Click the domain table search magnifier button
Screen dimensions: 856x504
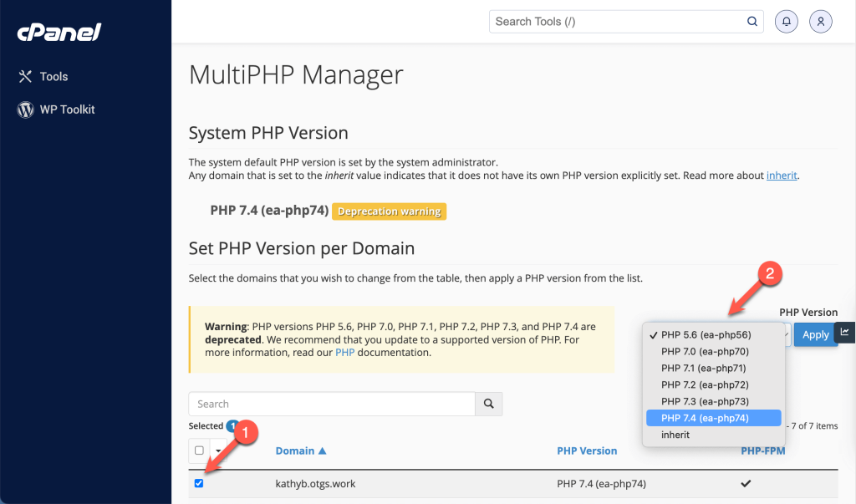[x=489, y=405]
